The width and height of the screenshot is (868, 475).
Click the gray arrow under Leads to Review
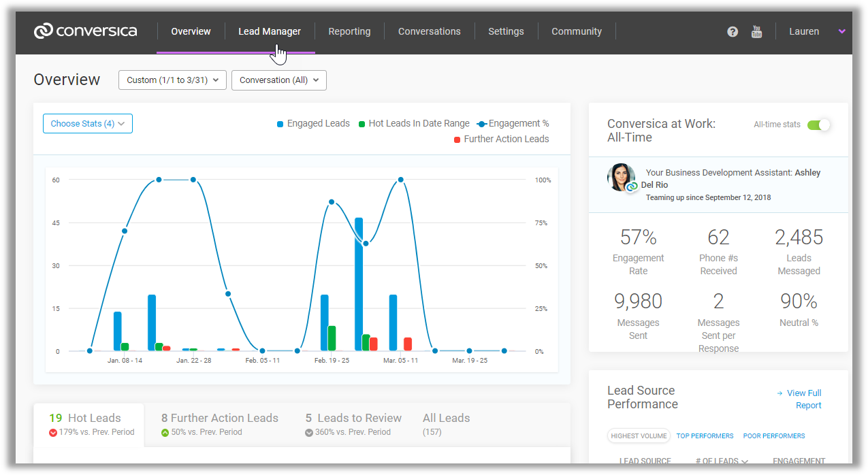tap(309, 432)
